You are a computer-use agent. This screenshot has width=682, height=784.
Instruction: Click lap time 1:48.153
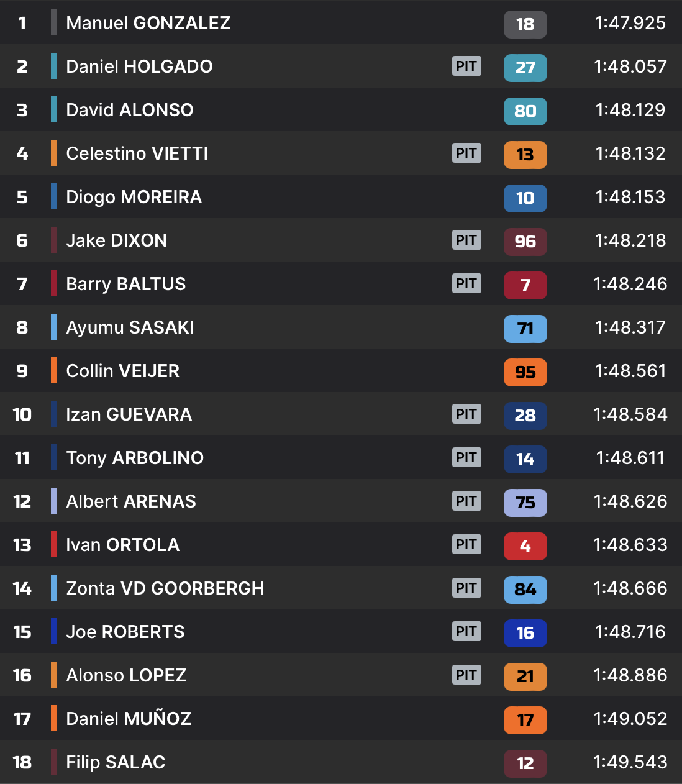tap(630, 197)
